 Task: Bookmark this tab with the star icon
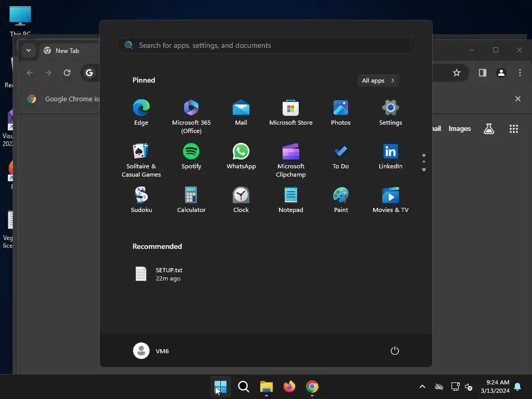tap(457, 73)
